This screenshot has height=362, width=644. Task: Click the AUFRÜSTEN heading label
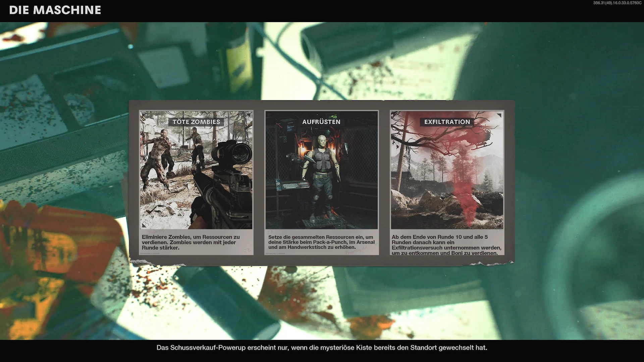tap(321, 122)
